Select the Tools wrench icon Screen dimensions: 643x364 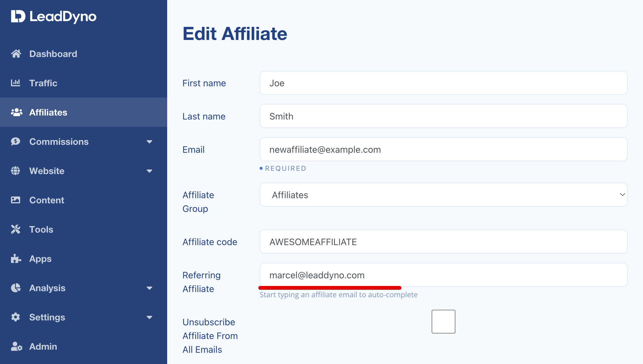15,229
